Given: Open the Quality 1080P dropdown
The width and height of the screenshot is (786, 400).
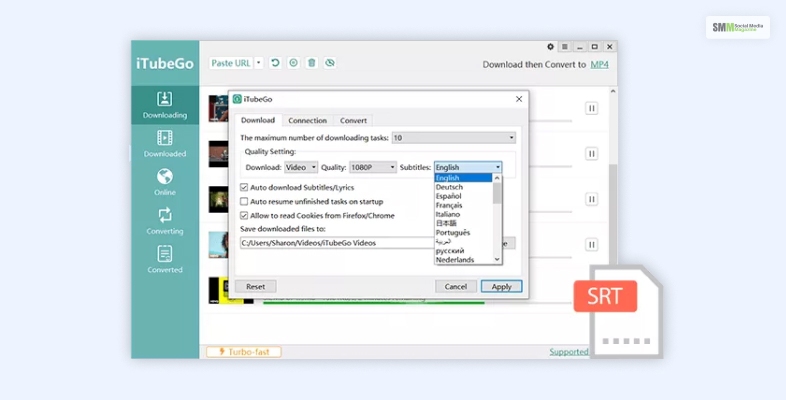Looking at the screenshot, I should tap(373, 167).
